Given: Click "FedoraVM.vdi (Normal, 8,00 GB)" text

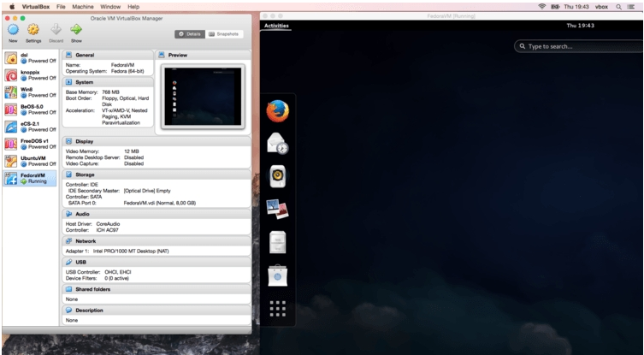Looking at the screenshot, I should (160, 203).
